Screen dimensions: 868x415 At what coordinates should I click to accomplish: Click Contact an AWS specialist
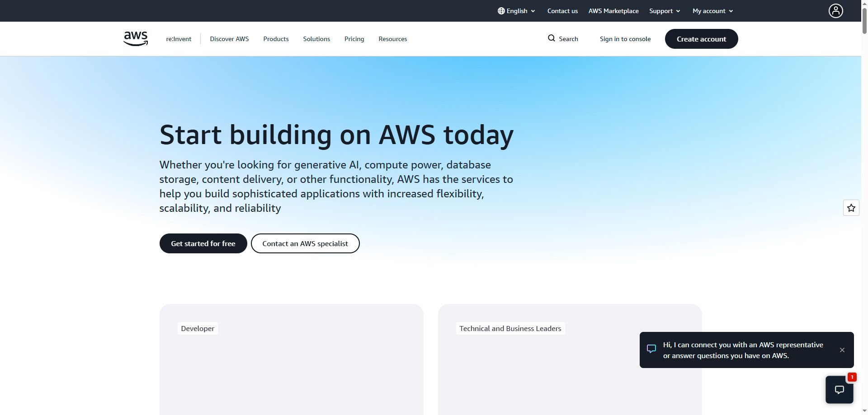(x=305, y=243)
